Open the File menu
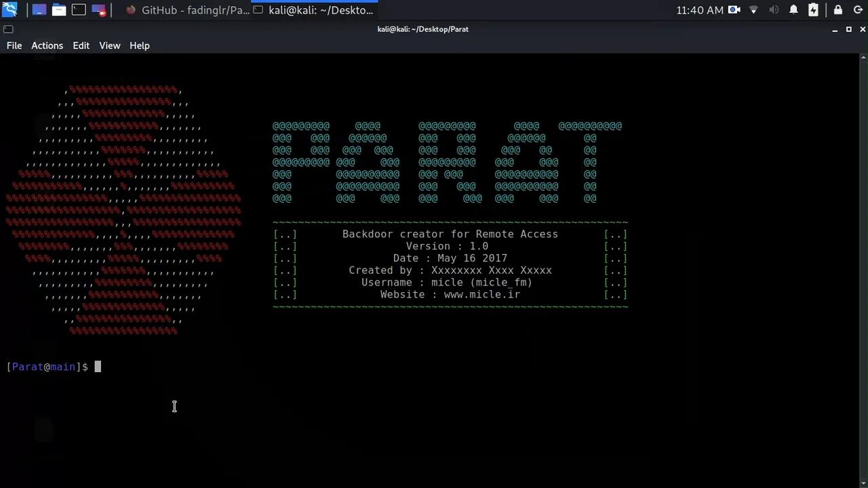The image size is (868, 488). point(14,45)
